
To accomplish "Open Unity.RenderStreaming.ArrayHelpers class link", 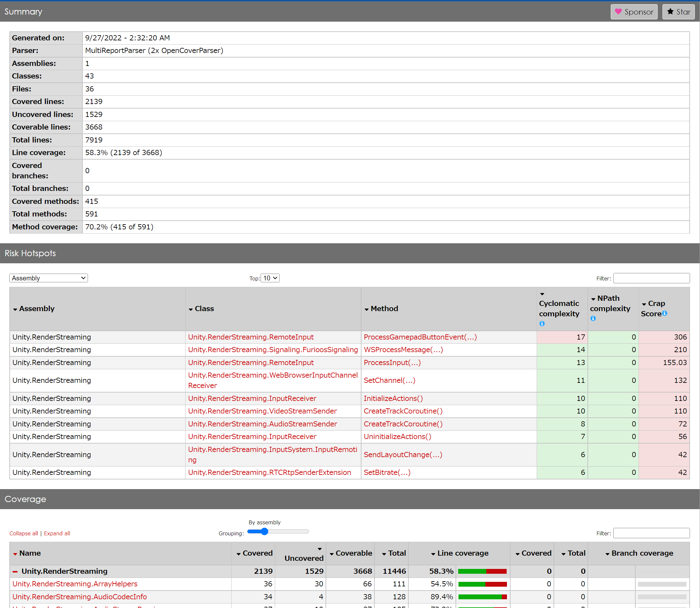I will [x=75, y=584].
